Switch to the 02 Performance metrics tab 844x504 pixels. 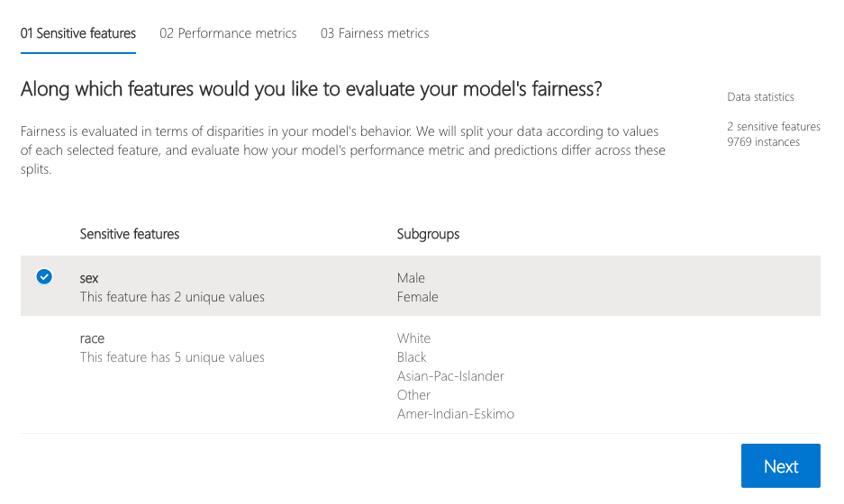tap(228, 33)
